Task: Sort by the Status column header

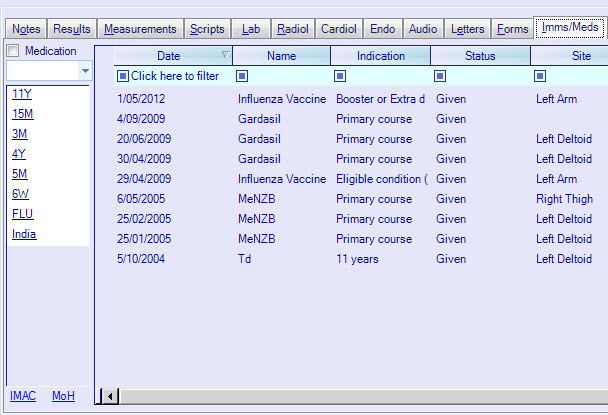Action: (x=480, y=56)
